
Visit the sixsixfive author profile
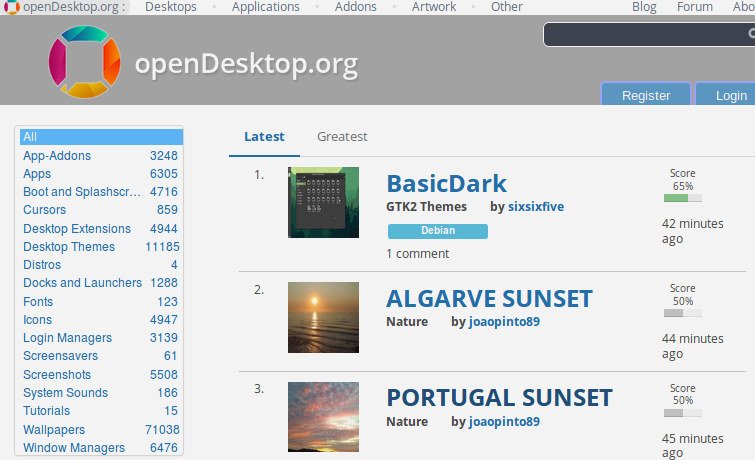(x=536, y=207)
